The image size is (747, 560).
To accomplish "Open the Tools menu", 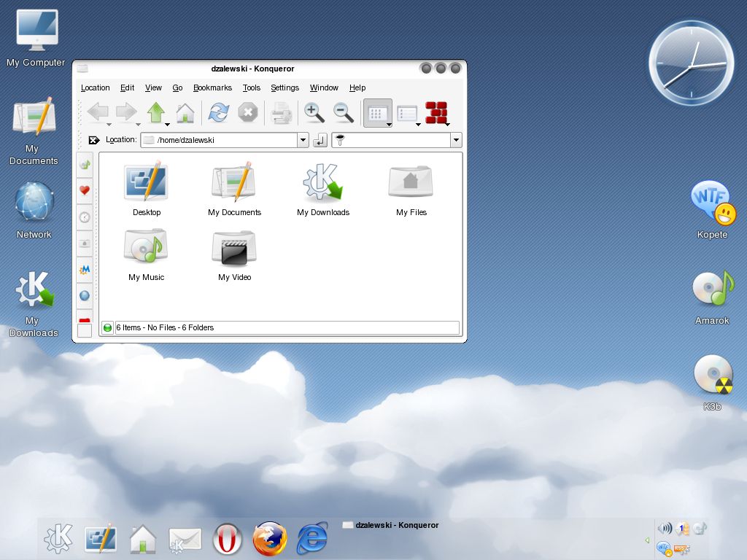I will pos(252,87).
